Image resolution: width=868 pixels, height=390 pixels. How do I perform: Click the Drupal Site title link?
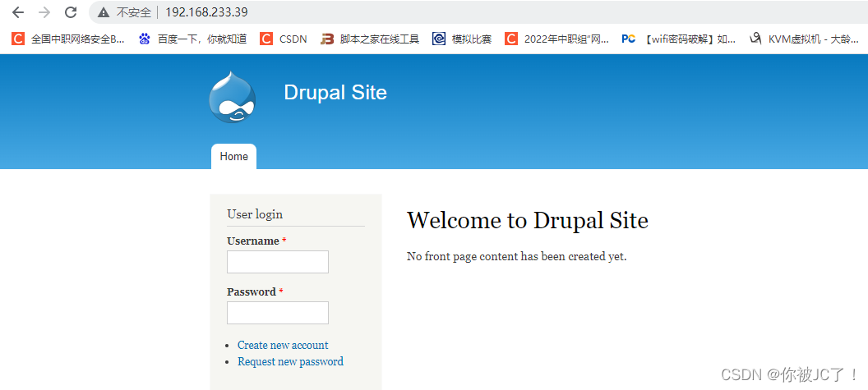(335, 93)
